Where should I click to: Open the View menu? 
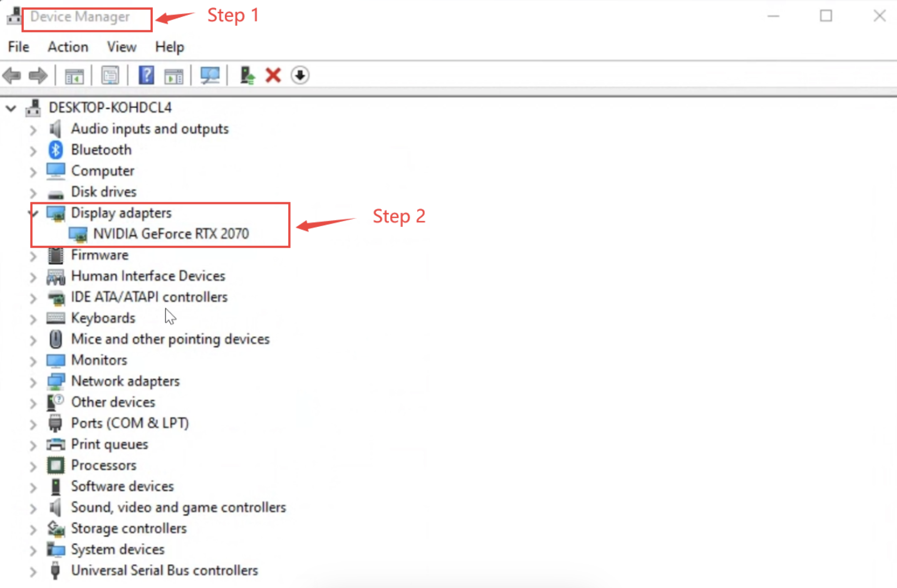[x=121, y=47]
